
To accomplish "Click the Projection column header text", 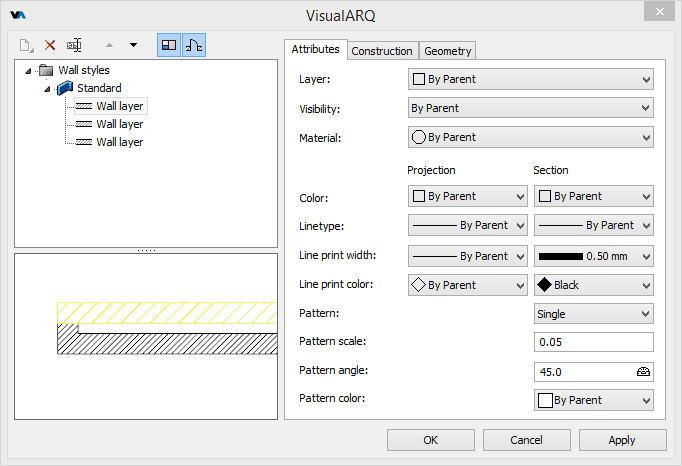I will pyautogui.click(x=431, y=170).
